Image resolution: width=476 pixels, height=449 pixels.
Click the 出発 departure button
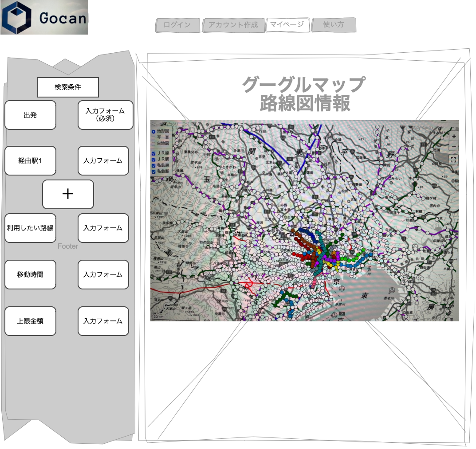tap(30, 115)
